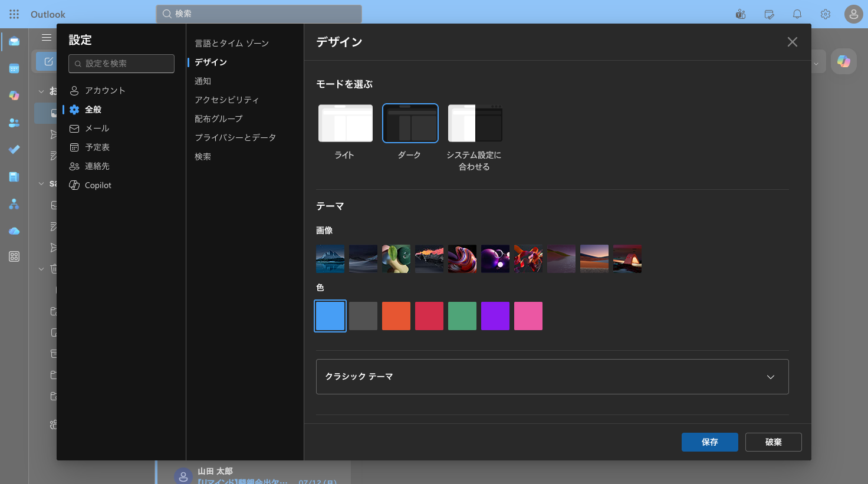The image size is (868, 484).
Task: Open more apps icon in rail
Action: (14, 256)
